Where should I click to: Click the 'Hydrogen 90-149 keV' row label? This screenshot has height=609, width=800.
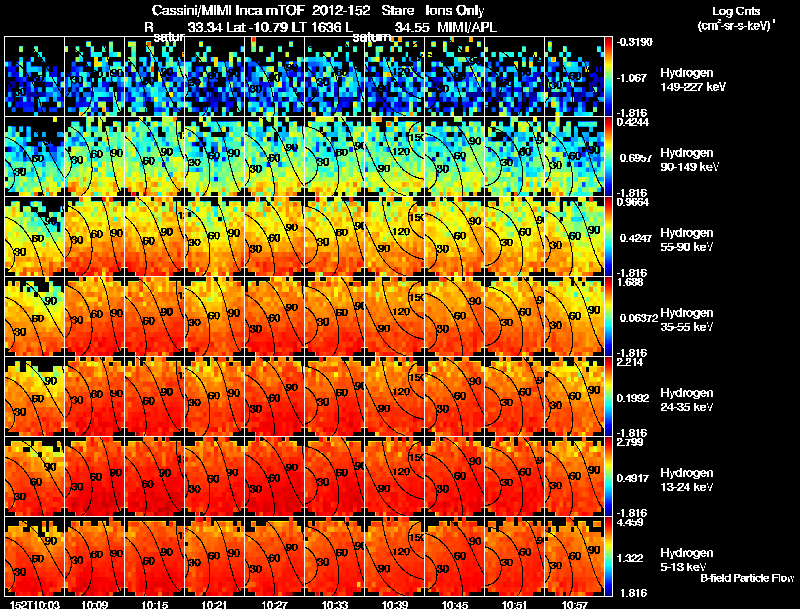pyautogui.click(x=689, y=160)
